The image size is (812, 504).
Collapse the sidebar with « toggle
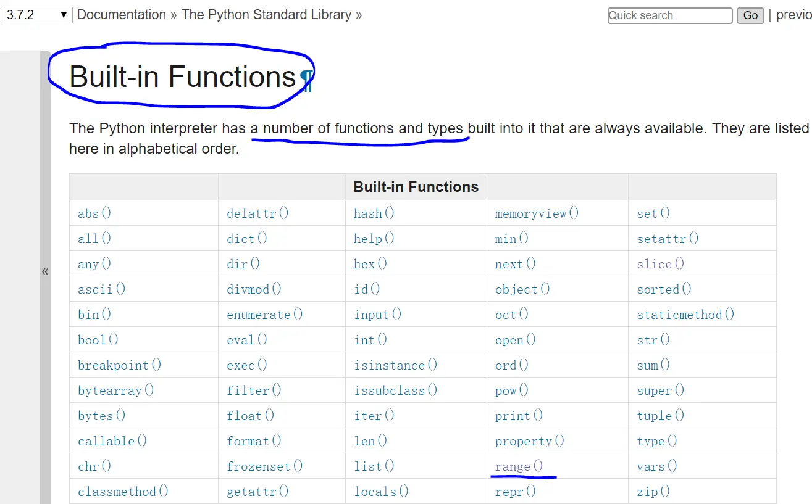pyautogui.click(x=45, y=271)
